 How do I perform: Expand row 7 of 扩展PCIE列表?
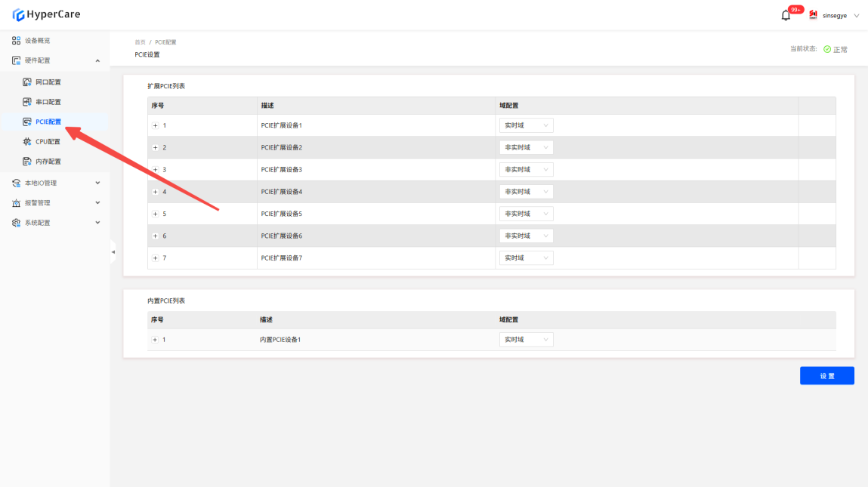pos(156,258)
